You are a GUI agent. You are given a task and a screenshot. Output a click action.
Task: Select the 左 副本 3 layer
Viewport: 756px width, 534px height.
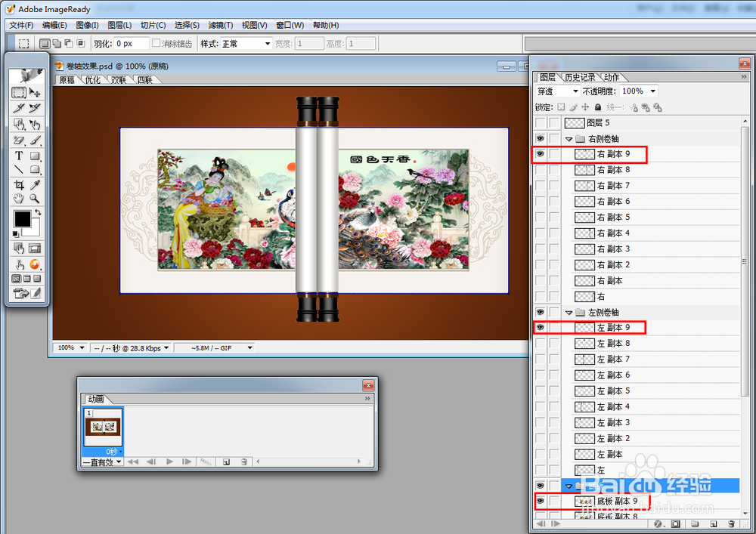[657, 422]
